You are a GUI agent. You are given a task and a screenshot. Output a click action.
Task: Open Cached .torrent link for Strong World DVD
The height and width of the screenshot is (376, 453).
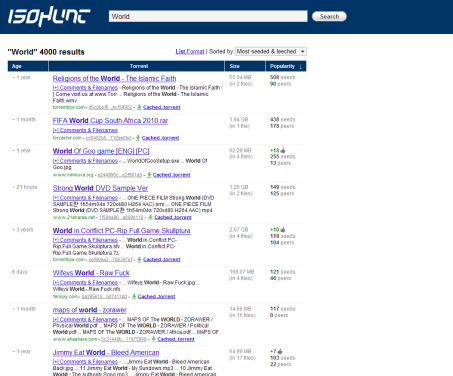[173, 217]
